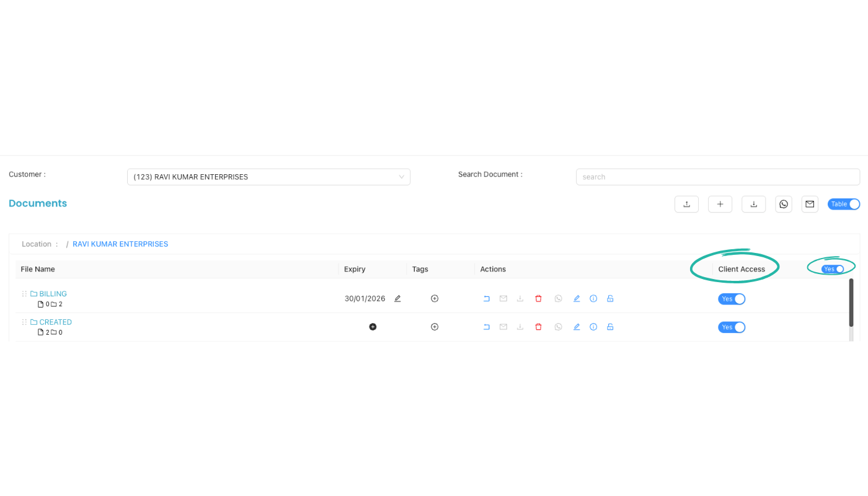Share the CREATED folder via WhatsApp
Viewport: 868px width, 496px height.
pos(558,326)
